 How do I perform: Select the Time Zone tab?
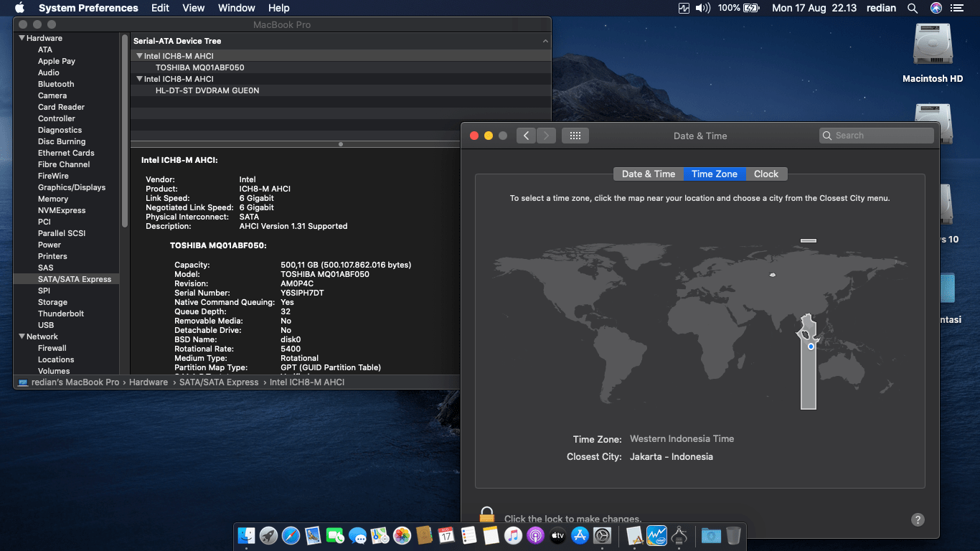coord(715,174)
